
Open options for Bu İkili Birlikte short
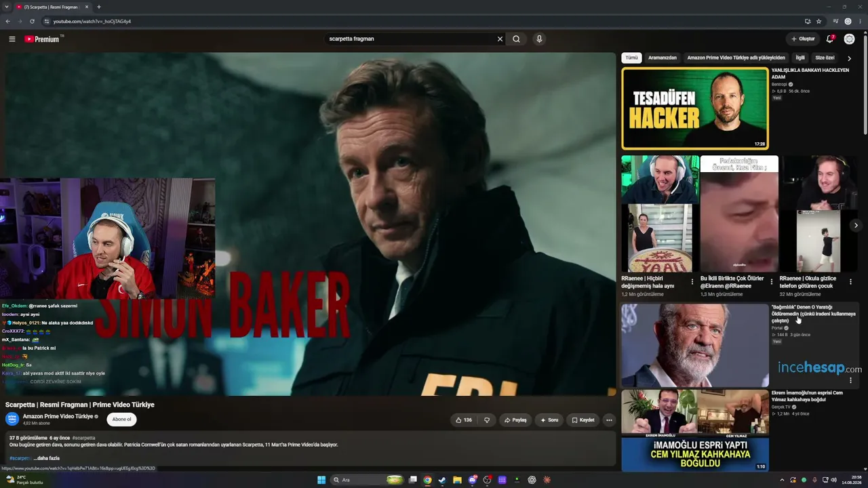[x=772, y=281]
